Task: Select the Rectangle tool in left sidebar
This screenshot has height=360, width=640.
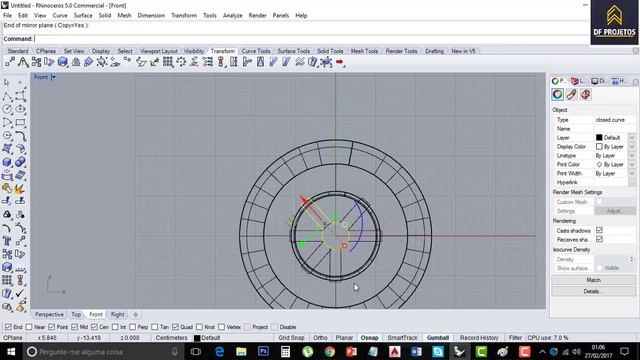Action: (20, 122)
